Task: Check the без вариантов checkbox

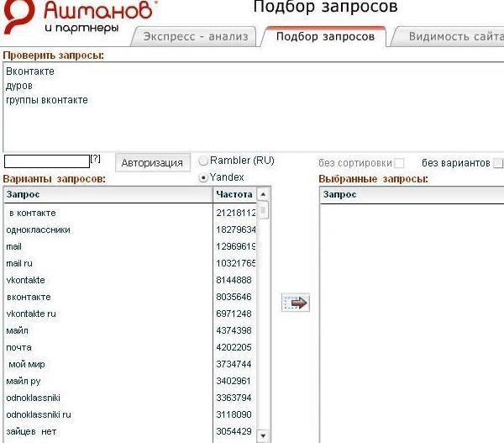Action: click(x=498, y=163)
